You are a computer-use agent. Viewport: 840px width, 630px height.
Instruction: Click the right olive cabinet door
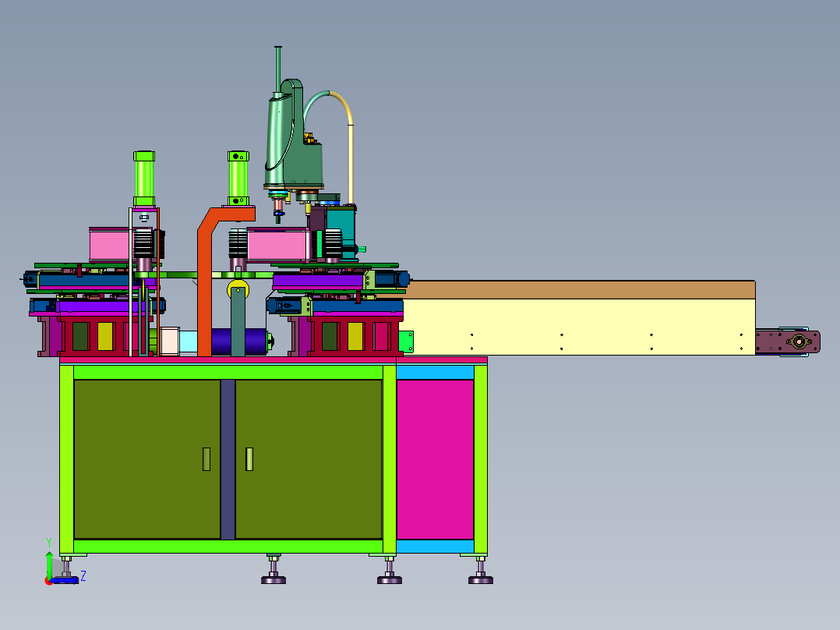tap(309, 459)
